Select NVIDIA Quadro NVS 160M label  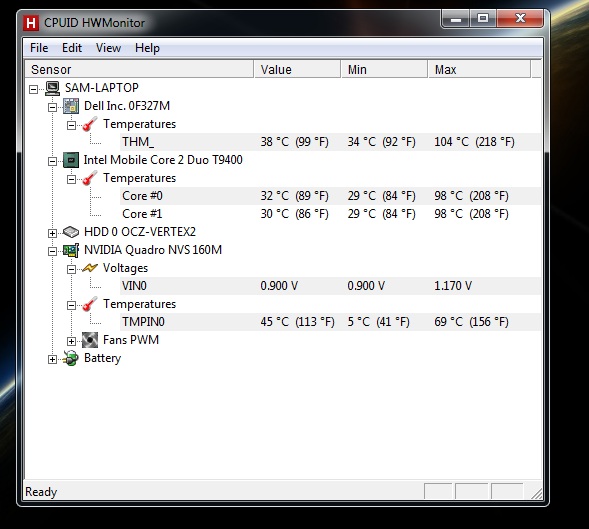click(x=153, y=250)
